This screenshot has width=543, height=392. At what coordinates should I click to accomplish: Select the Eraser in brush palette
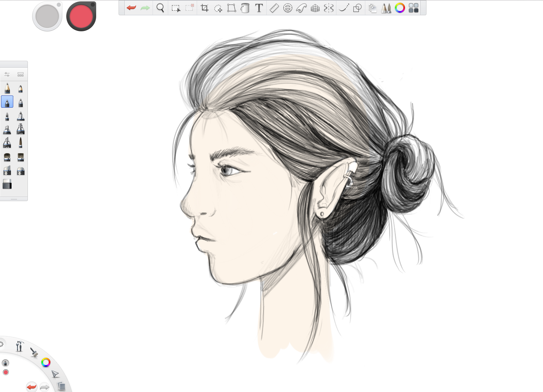click(x=7, y=184)
